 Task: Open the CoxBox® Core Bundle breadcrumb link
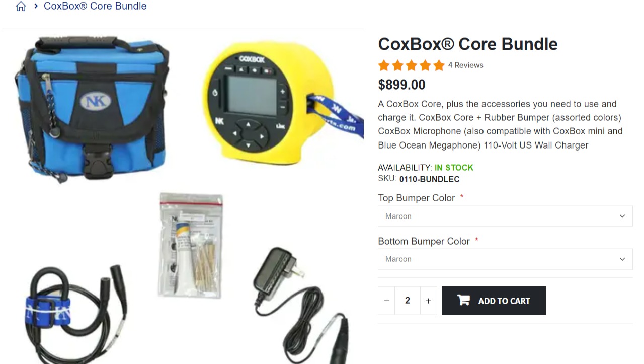[95, 6]
